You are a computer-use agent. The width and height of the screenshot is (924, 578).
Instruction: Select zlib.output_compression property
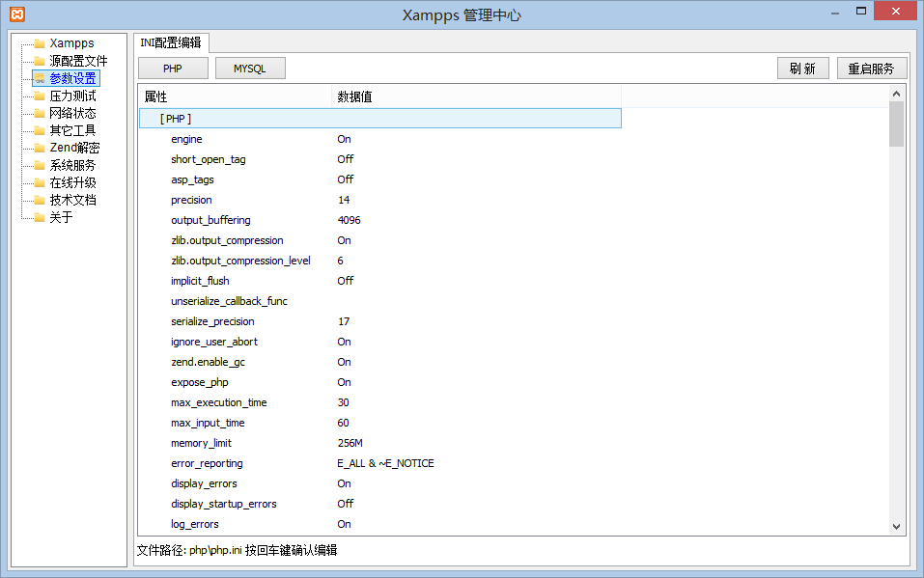tap(227, 240)
